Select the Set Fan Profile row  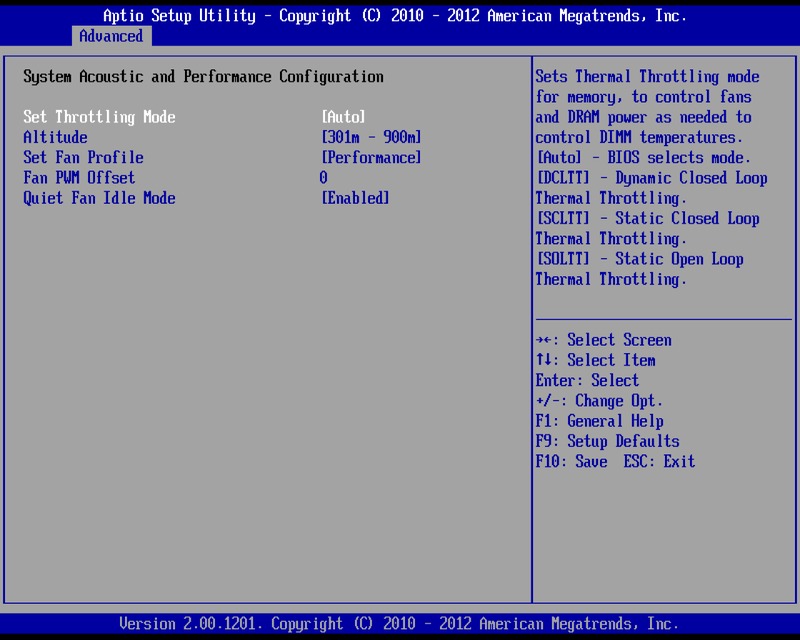pyautogui.click(x=83, y=157)
